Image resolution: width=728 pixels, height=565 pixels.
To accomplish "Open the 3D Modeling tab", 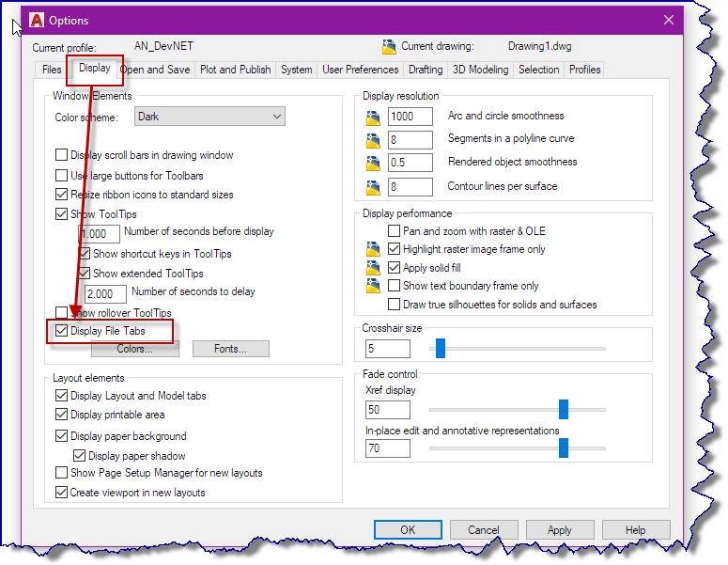I will pyautogui.click(x=481, y=70).
